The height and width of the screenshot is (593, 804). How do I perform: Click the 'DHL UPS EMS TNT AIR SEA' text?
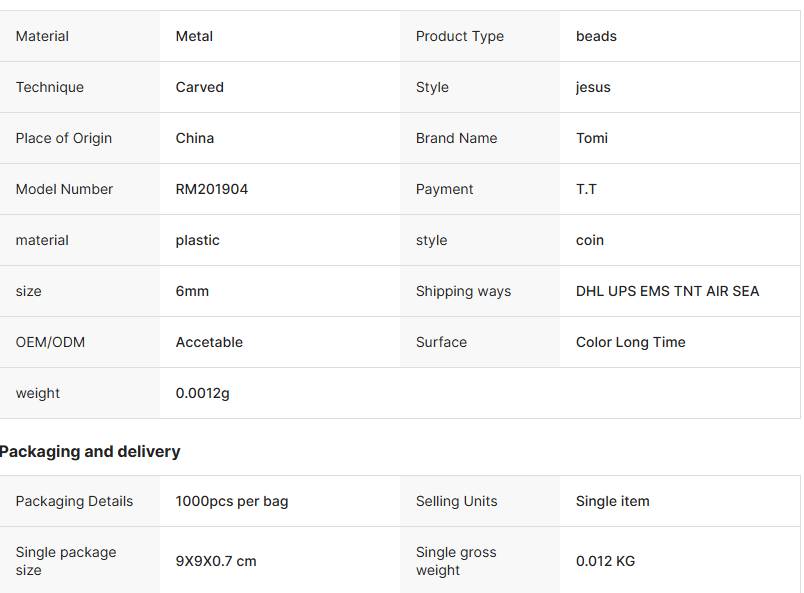point(667,291)
